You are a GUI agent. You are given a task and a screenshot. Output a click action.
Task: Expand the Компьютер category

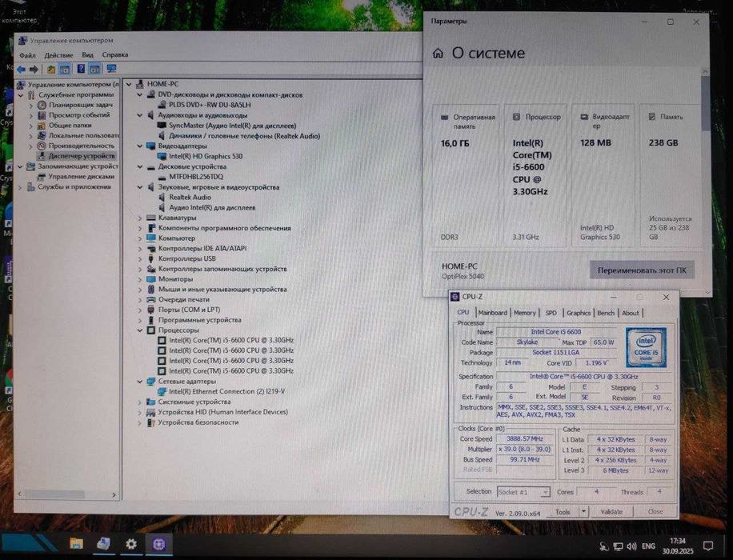coord(140,238)
